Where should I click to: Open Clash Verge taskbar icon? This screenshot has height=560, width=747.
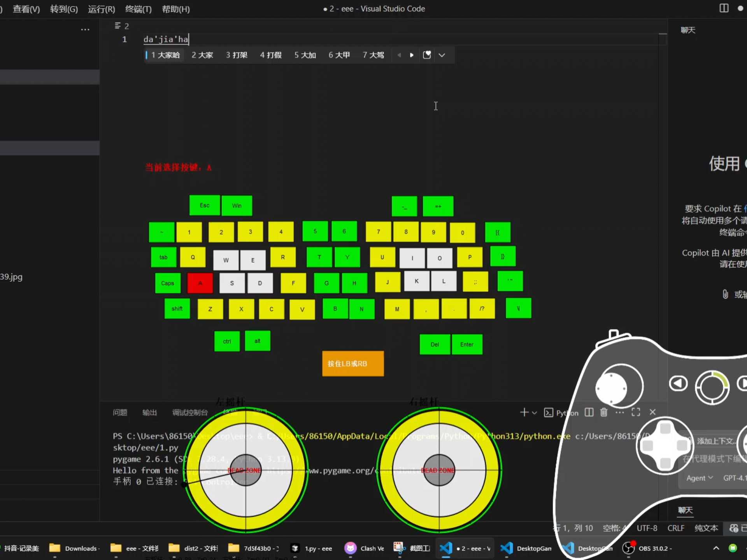click(364, 548)
